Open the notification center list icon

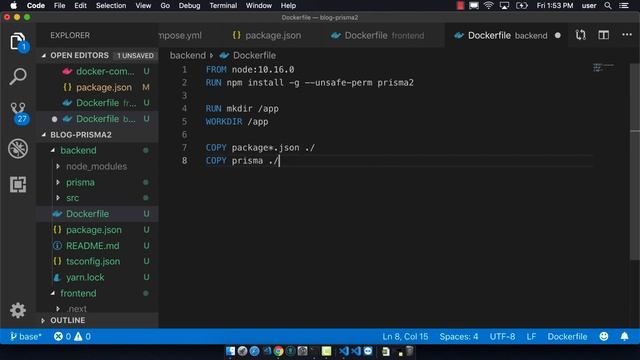pyautogui.click(x=624, y=6)
